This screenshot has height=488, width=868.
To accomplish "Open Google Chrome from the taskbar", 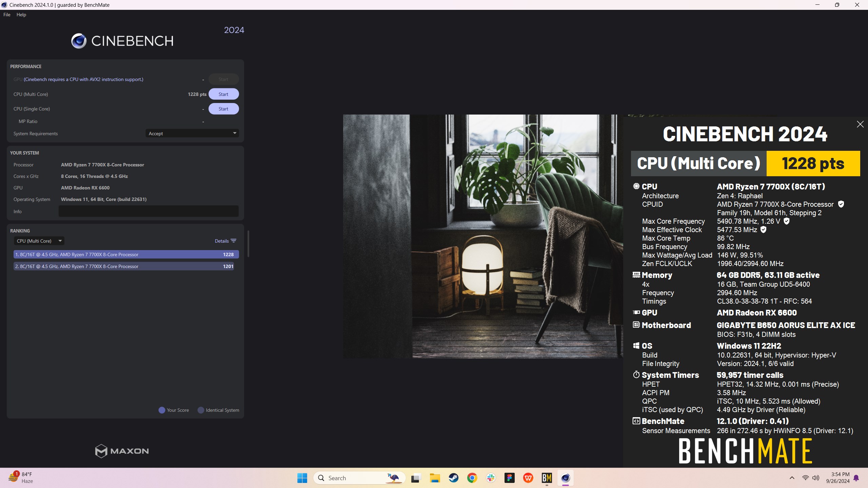I will click(472, 478).
